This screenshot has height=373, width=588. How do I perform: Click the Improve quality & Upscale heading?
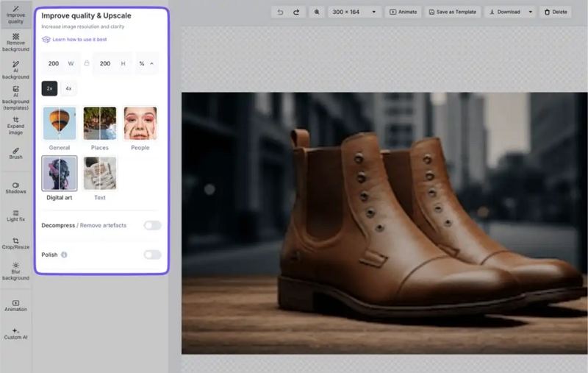(86, 15)
